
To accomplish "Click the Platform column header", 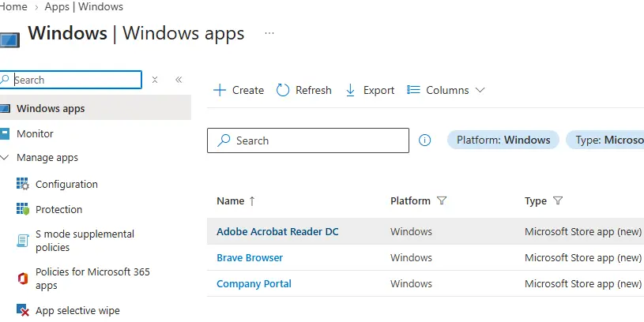I will 410,201.
